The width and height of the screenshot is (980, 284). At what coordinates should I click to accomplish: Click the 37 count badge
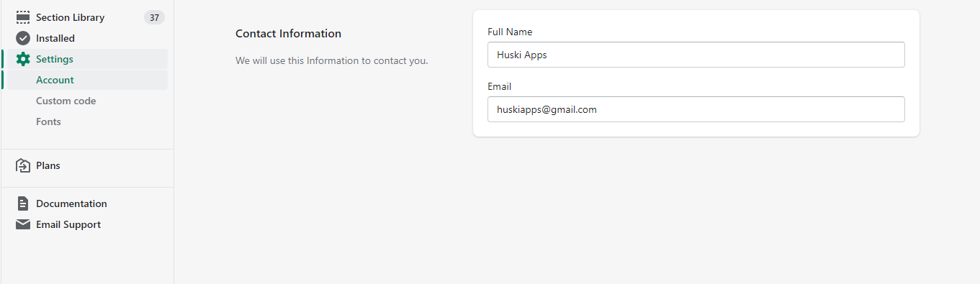[154, 17]
